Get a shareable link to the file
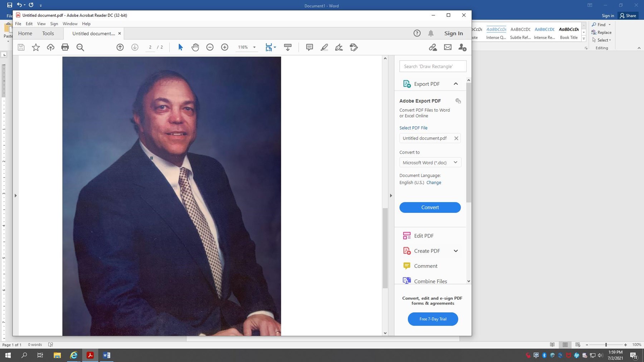Screen dimensions: 644x362 433,47
